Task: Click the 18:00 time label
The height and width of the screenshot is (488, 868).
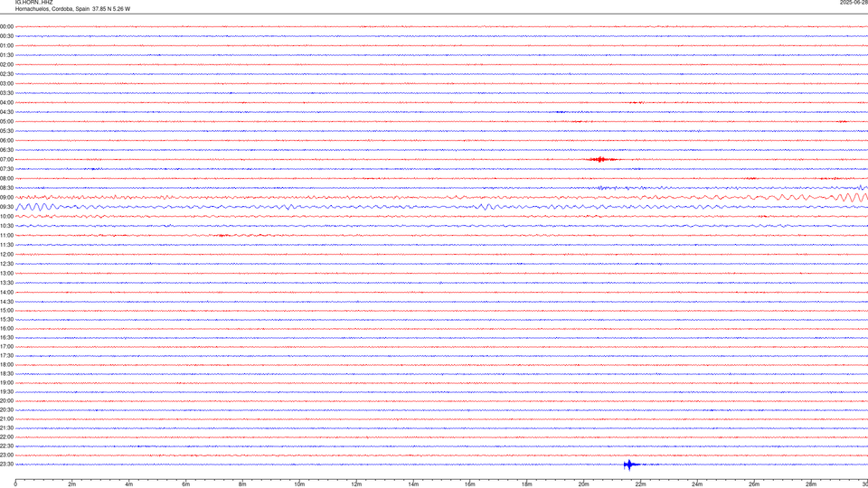Action: [6, 364]
